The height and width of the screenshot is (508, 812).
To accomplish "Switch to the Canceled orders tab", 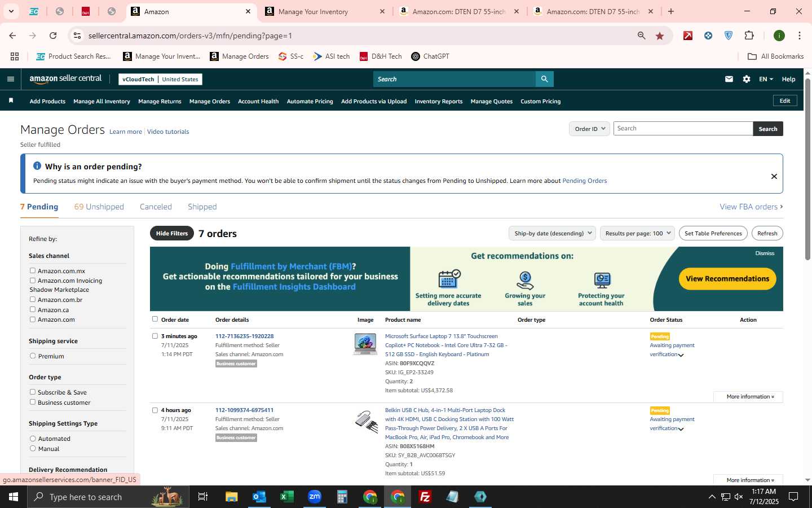I will click(156, 207).
